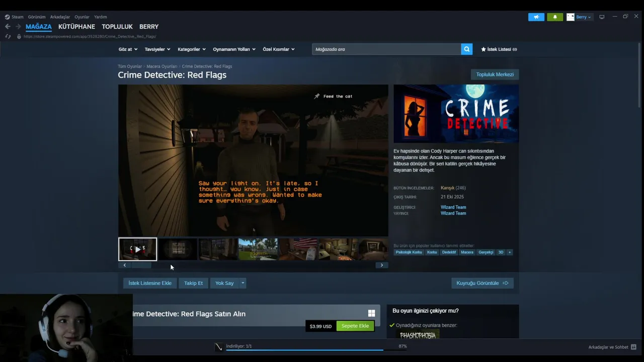This screenshot has width=644, height=362.
Task: Play the trailer video thumbnail
Action: point(137,249)
